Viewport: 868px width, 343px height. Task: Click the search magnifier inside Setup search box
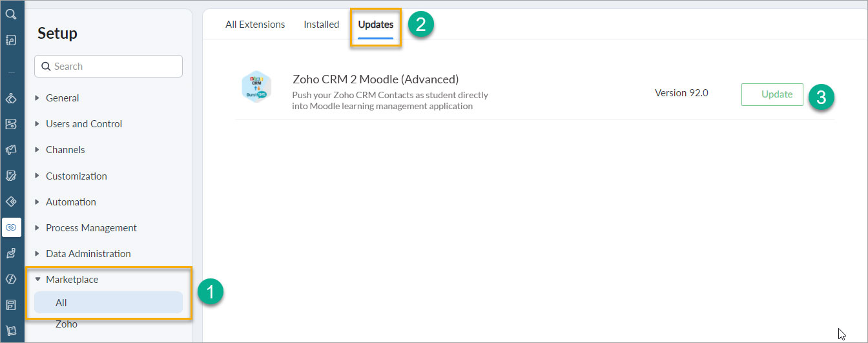46,67
